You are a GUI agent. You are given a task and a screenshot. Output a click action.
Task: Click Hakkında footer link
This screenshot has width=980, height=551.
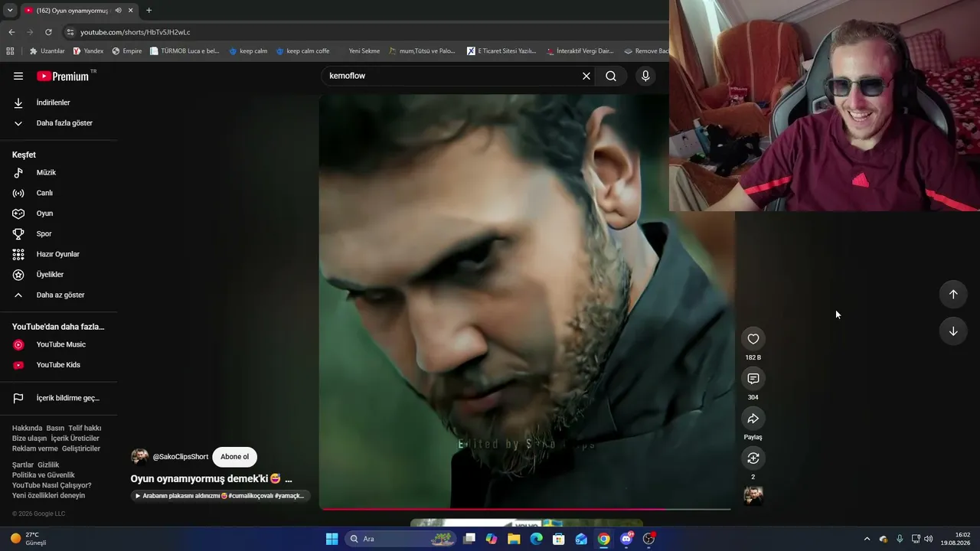[x=27, y=429]
